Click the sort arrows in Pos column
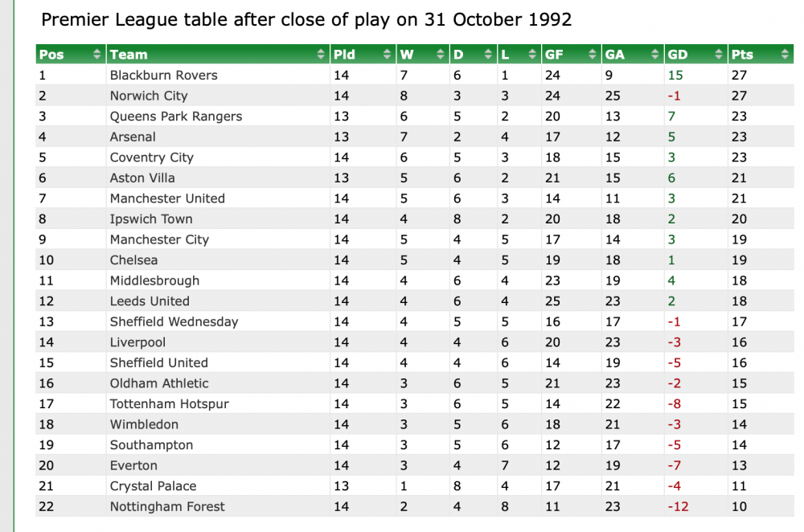This screenshot has height=532, width=804. point(97,55)
